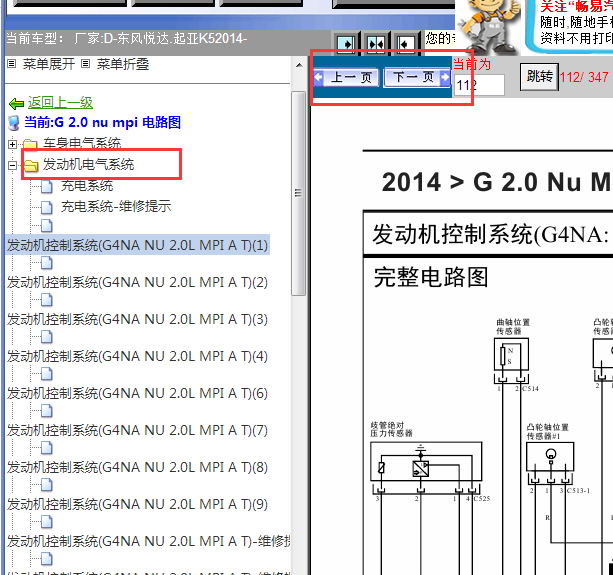The height and width of the screenshot is (575, 613).
Task: Click the 充电系统 page icon
Action: (x=47, y=186)
